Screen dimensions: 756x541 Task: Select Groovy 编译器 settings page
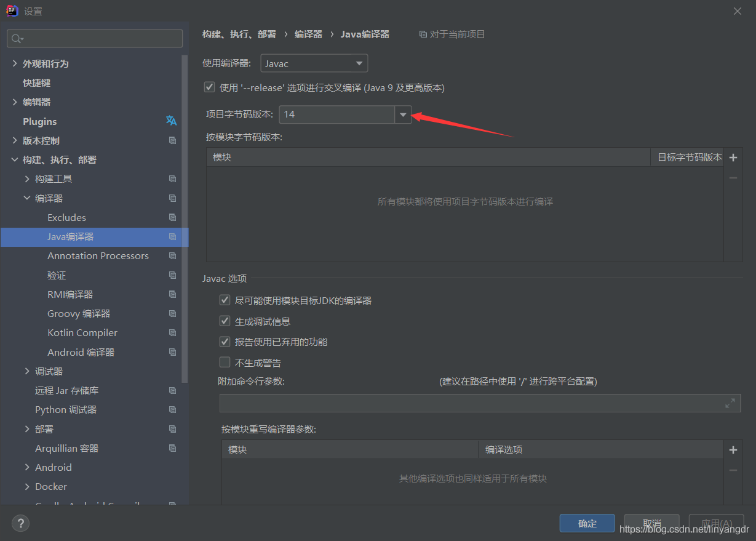(x=79, y=313)
